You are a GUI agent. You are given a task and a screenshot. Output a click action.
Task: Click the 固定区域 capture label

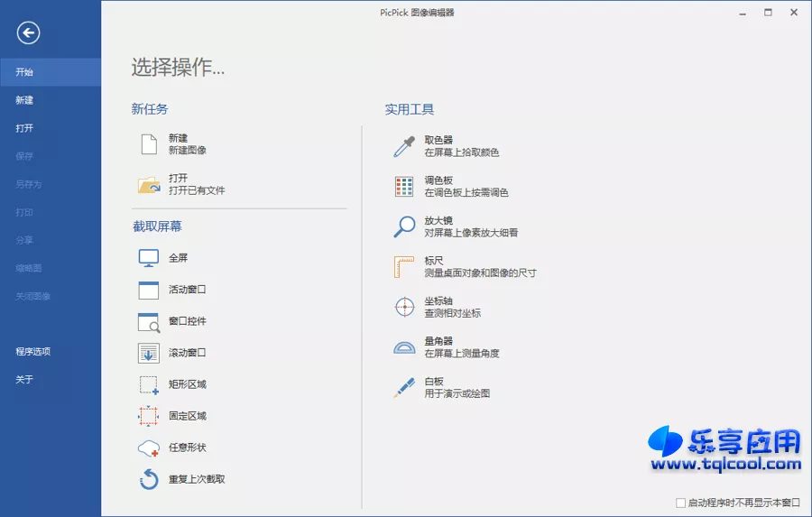coord(188,416)
